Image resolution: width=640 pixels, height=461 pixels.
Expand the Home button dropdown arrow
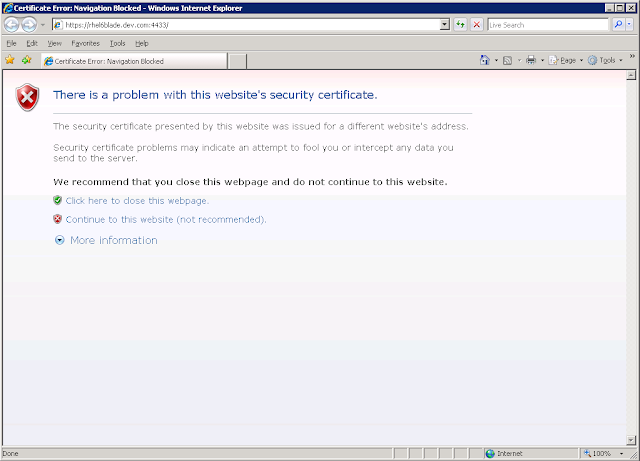[x=496, y=60]
